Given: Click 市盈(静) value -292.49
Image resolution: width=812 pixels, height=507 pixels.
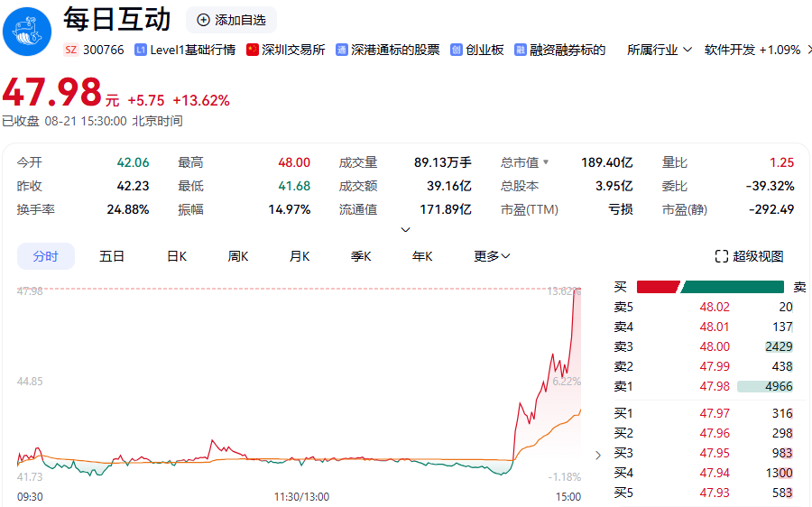Looking at the screenshot, I should 771,209.
